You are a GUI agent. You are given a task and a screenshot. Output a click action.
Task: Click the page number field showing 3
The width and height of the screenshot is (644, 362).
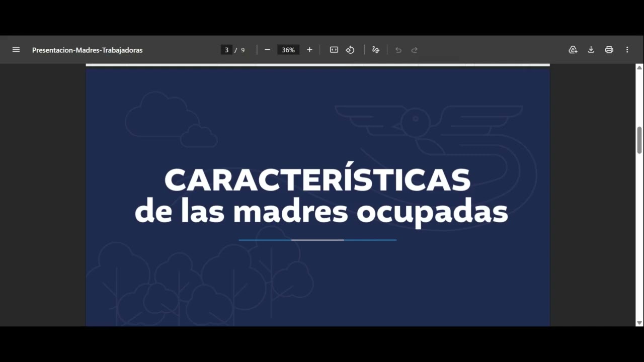point(226,50)
